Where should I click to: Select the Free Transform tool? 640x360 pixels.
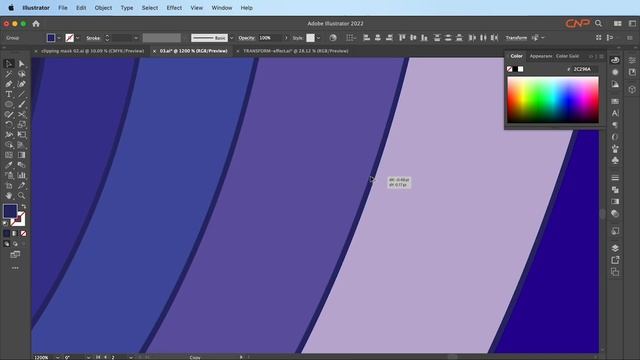pyautogui.click(x=22, y=135)
